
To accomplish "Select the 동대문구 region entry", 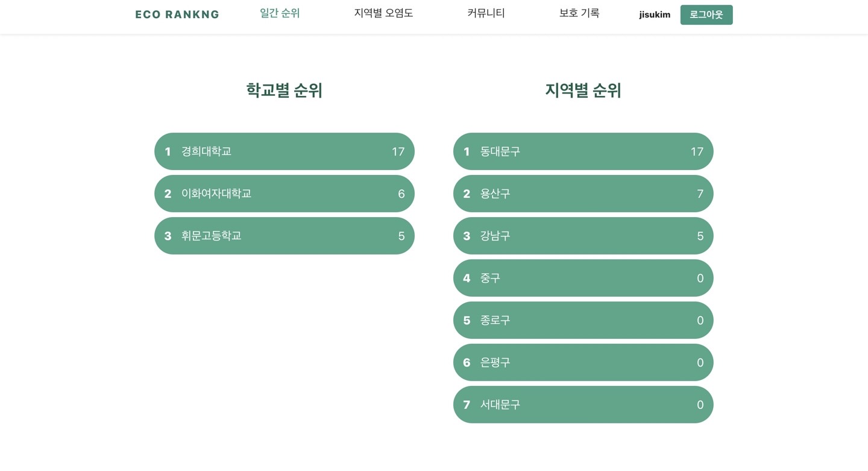I will coord(583,151).
